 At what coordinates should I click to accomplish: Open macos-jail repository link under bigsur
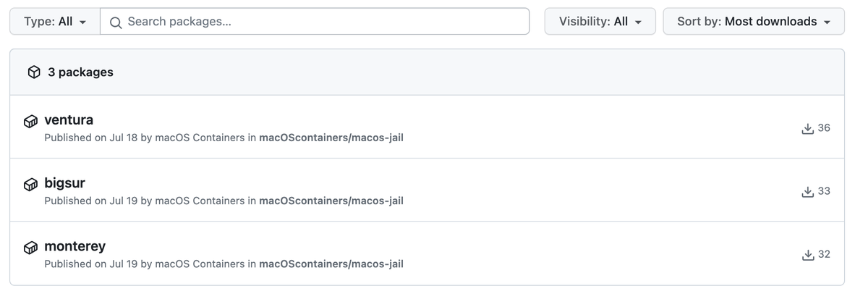pyautogui.click(x=331, y=201)
